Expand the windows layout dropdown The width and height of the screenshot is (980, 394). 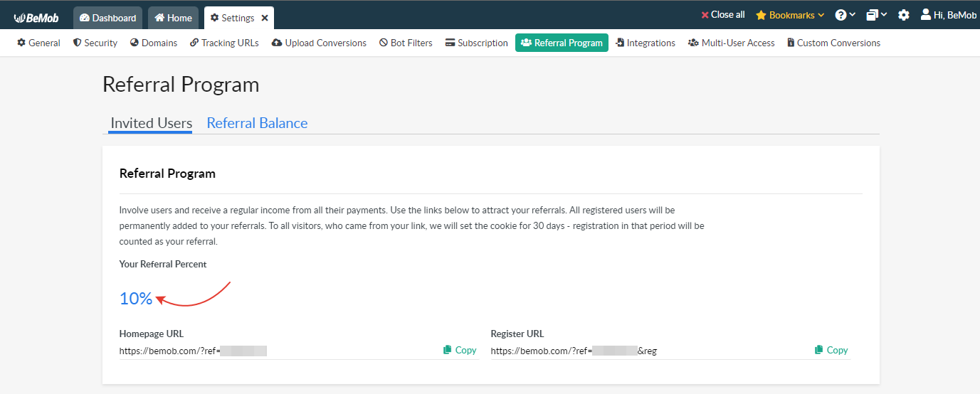876,15
